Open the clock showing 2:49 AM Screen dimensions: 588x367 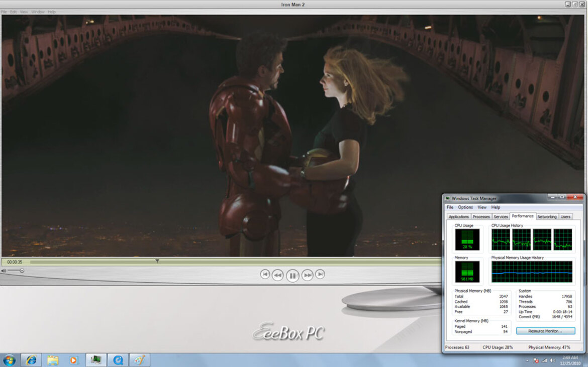pyautogui.click(x=570, y=360)
